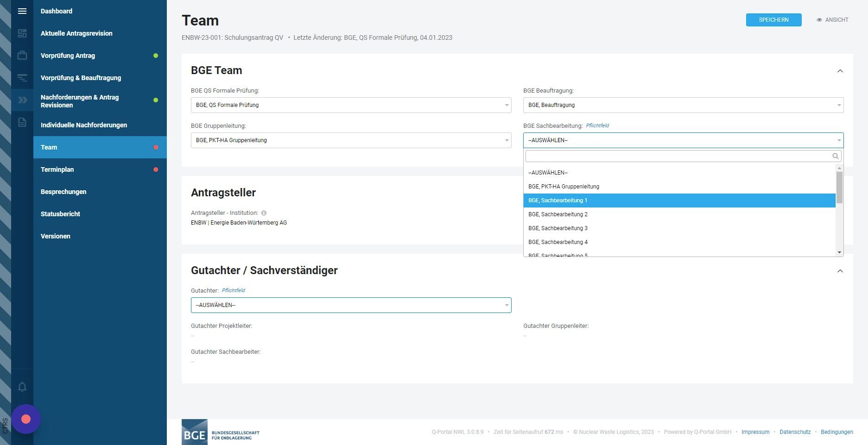Click the hamburger menu icon
The width and height of the screenshot is (868, 445).
tap(22, 11)
